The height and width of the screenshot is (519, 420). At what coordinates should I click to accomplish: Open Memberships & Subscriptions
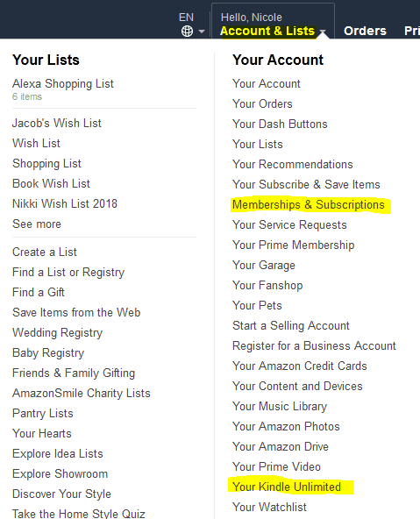[309, 205]
